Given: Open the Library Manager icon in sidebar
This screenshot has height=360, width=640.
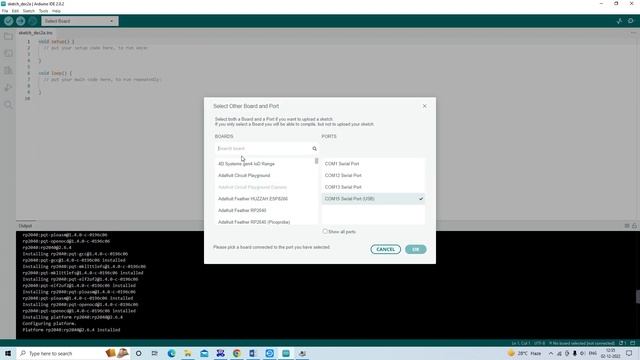Looking at the screenshot, I should [8, 71].
